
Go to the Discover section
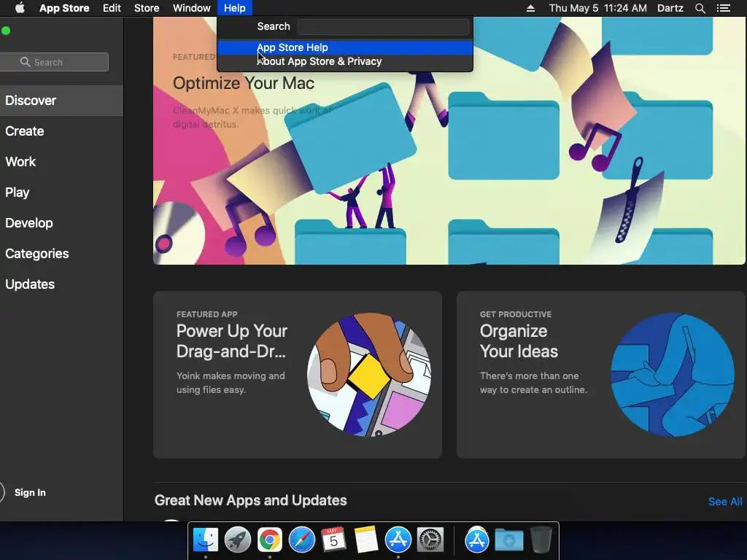pos(61,101)
